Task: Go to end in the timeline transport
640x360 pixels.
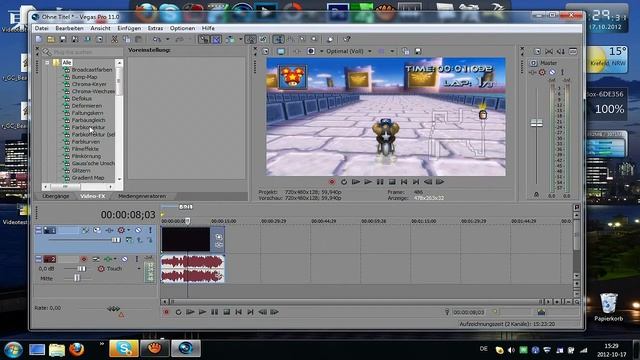Action: (x=251, y=312)
